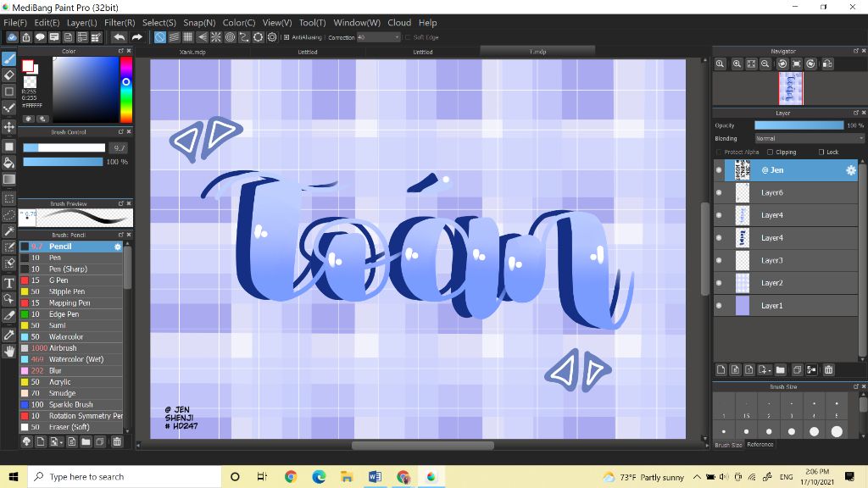This screenshot has height=488, width=868.
Task: Open the Window menu
Action: pos(357,23)
